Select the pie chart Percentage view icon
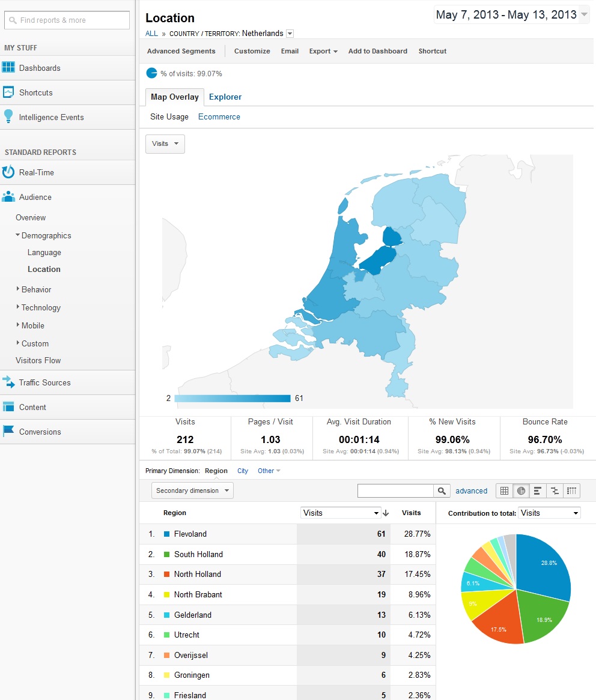The height and width of the screenshot is (700, 596). 521,491
